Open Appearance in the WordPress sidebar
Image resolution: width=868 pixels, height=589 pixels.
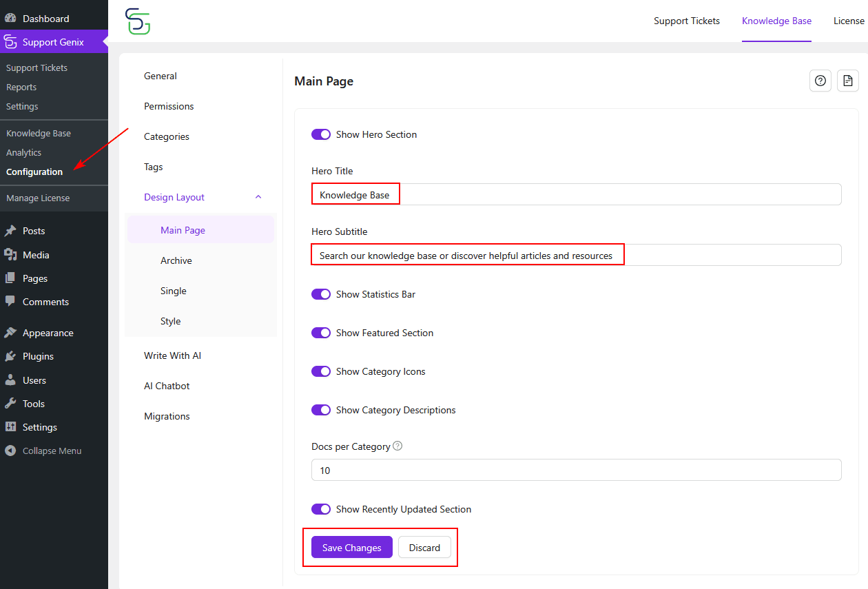pyautogui.click(x=48, y=333)
